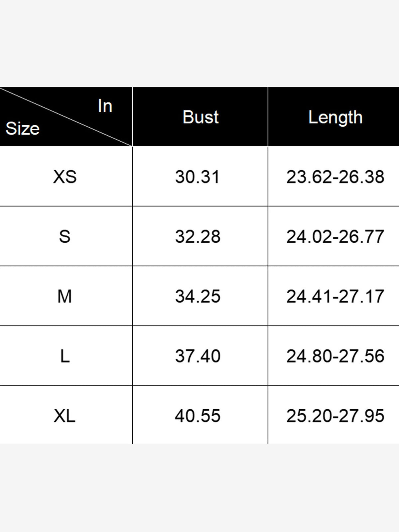Click the Length column header
The height and width of the screenshot is (532, 399).
(335, 118)
